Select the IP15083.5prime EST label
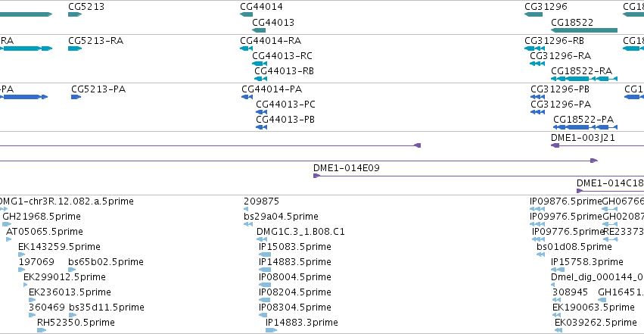This screenshot has width=644, height=334. (x=295, y=247)
